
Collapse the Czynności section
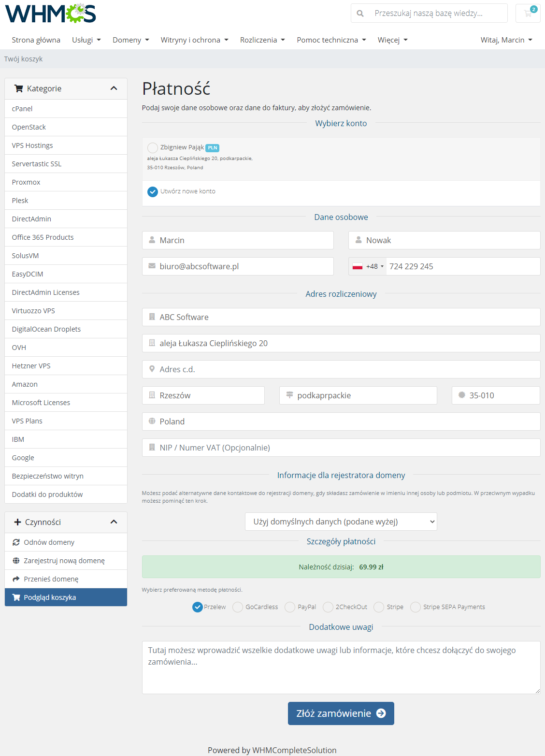[x=114, y=522]
